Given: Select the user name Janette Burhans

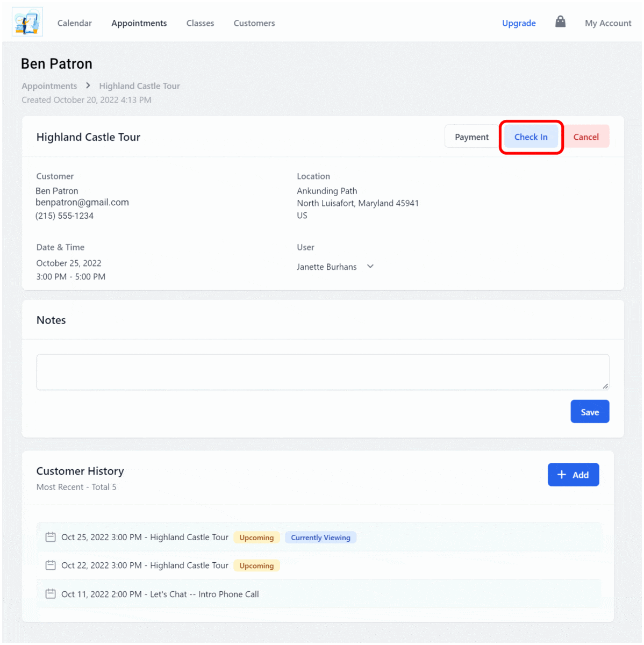Looking at the screenshot, I should (327, 267).
